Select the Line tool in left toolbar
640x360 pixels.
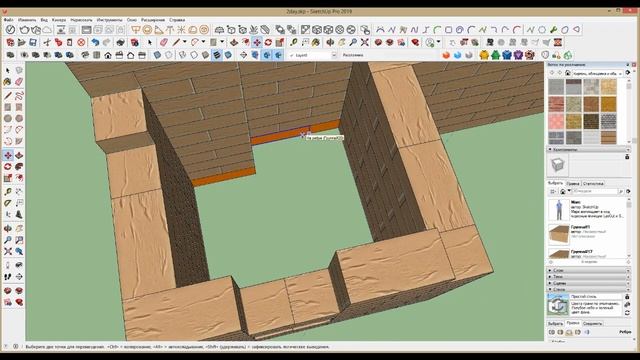[8, 96]
